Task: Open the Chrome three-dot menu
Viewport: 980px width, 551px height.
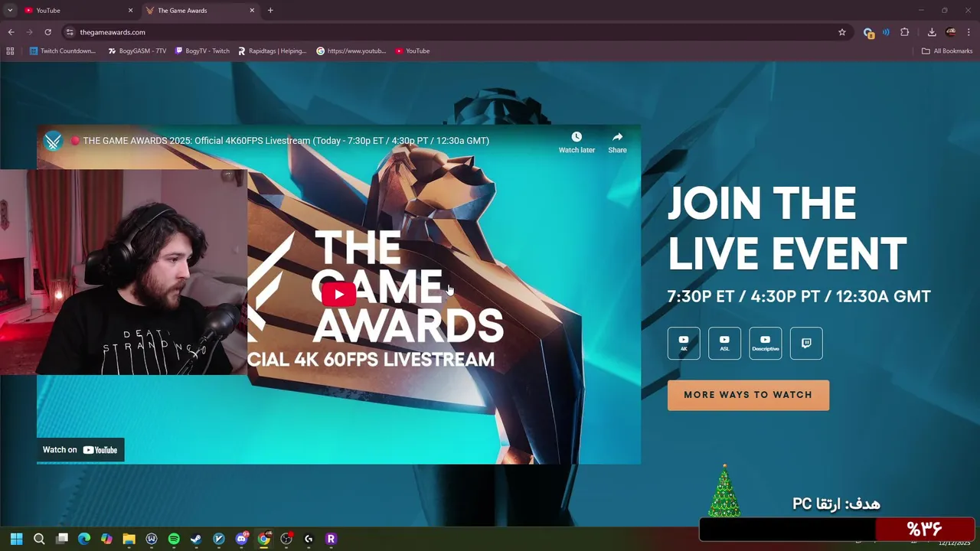Action: point(969,32)
